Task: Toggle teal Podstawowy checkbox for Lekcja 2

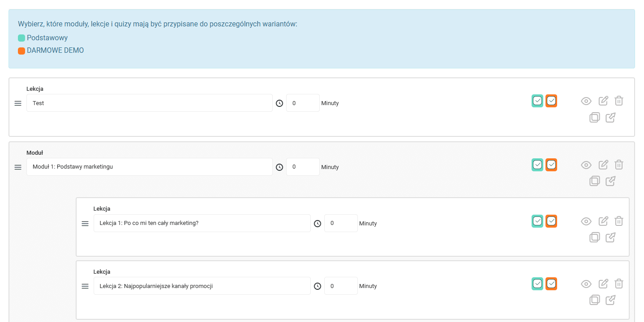Action: pos(537,284)
